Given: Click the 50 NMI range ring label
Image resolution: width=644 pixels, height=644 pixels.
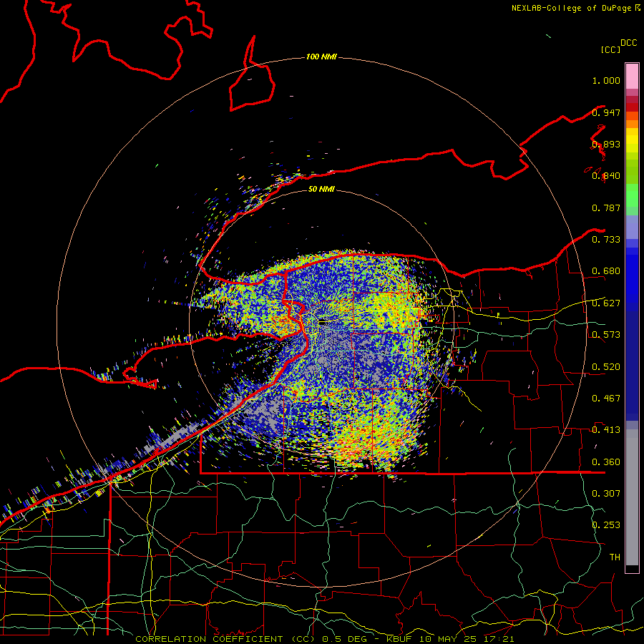Looking at the screenshot, I should coord(321,189).
